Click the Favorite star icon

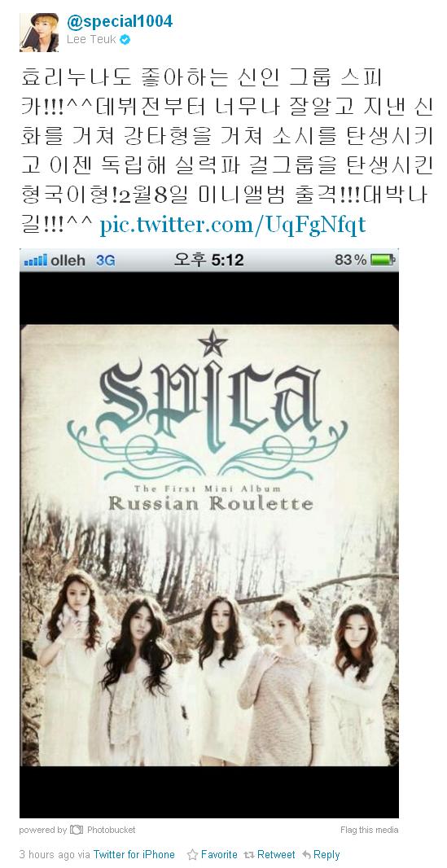click(192, 854)
